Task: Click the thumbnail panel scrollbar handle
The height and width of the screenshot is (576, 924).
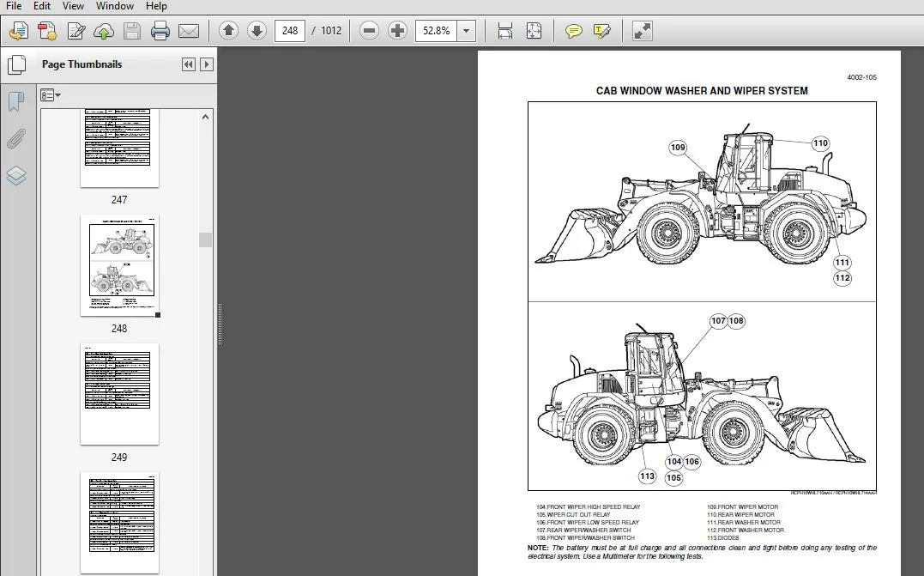Action: click(205, 239)
